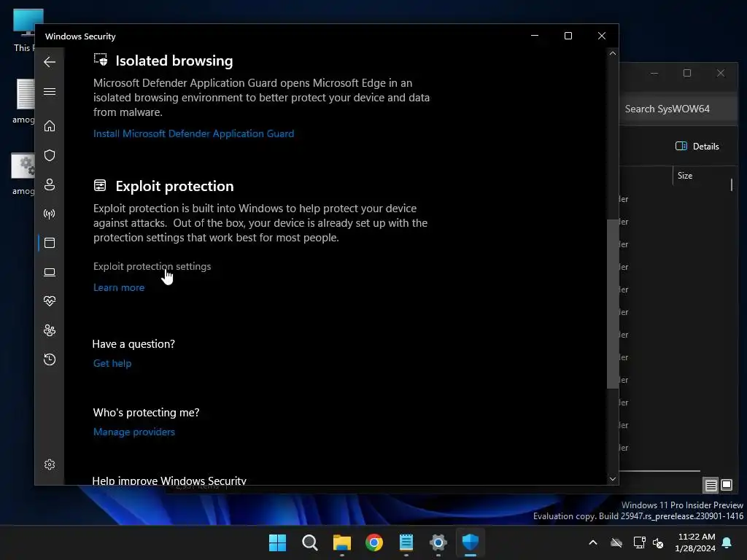Go to Home in Windows Security sidebar

click(x=50, y=125)
